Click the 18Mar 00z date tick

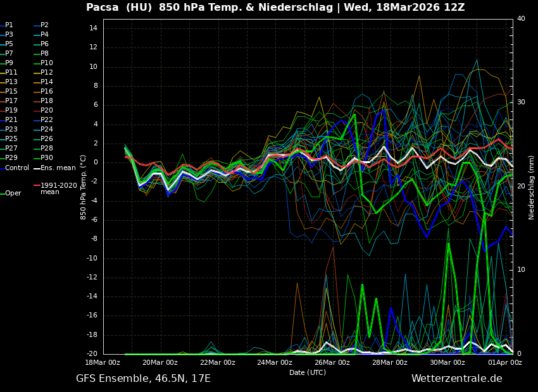[103, 362]
